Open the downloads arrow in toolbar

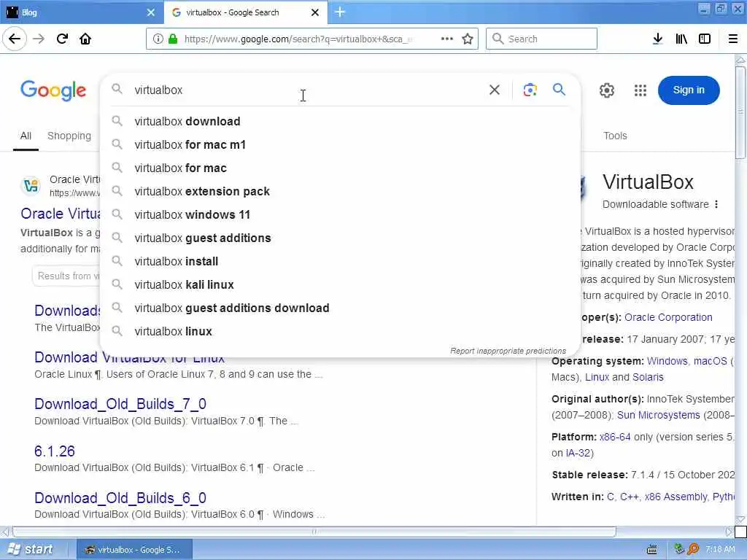[x=657, y=39]
